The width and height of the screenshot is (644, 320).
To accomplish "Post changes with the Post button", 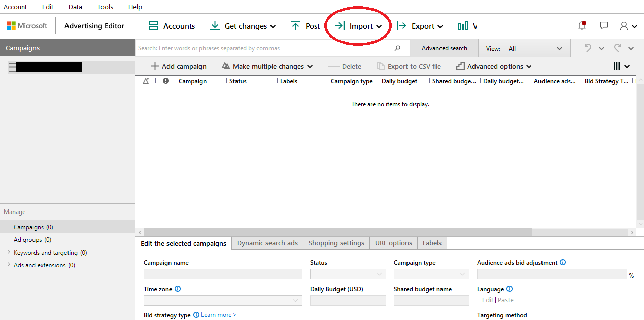I will [x=305, y=26].
